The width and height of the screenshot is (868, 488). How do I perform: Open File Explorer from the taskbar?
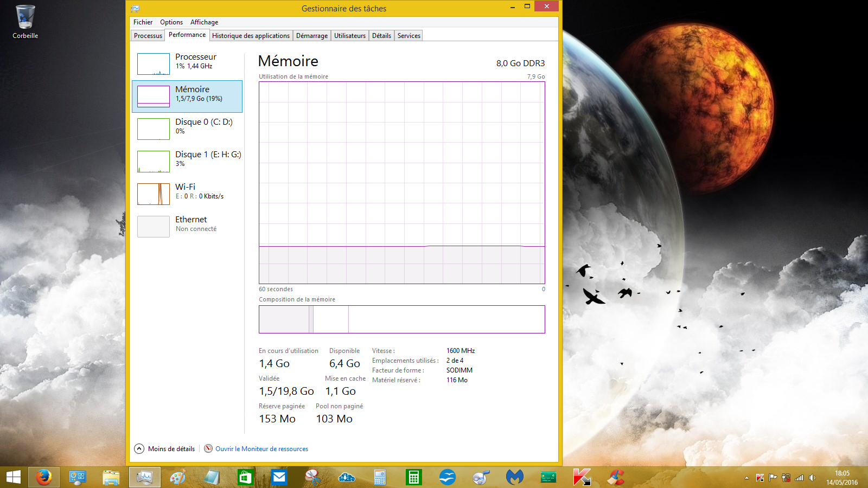[111, 477]
